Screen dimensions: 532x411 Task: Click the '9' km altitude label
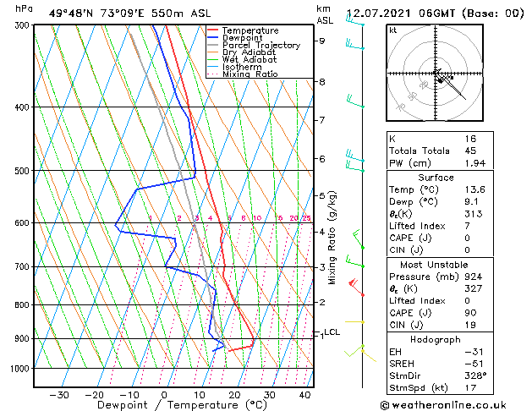[321, 41]
